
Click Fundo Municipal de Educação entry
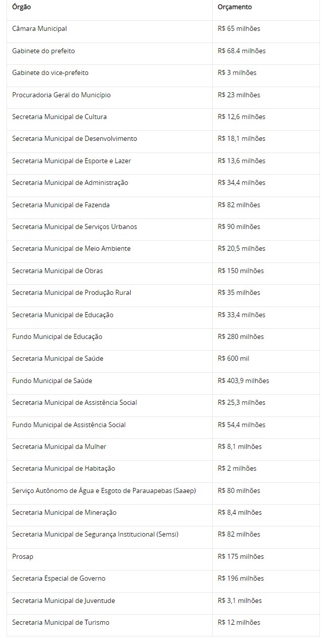57,336
